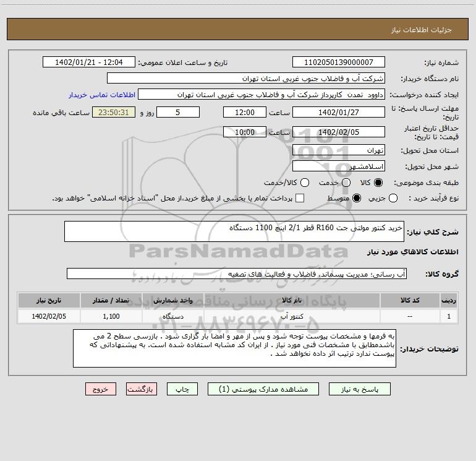Click the بازگشت back button

pyautogui.click(x=142, y=389)
